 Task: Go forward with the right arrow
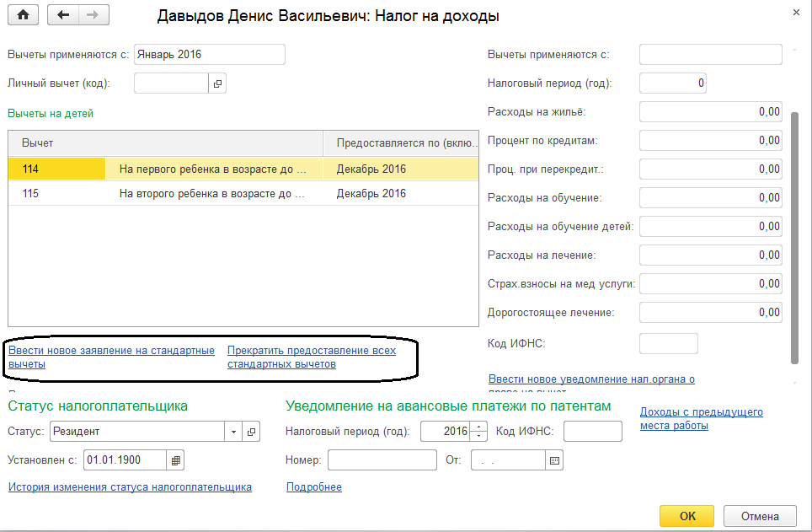coord(93,16)
